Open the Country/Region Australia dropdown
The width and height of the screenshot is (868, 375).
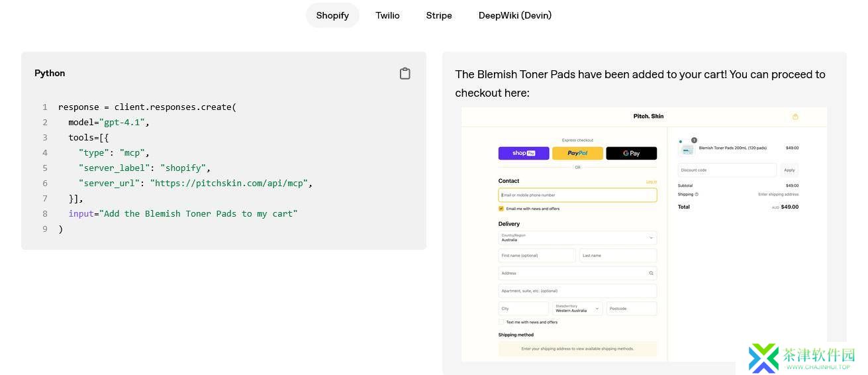point(577,238)
